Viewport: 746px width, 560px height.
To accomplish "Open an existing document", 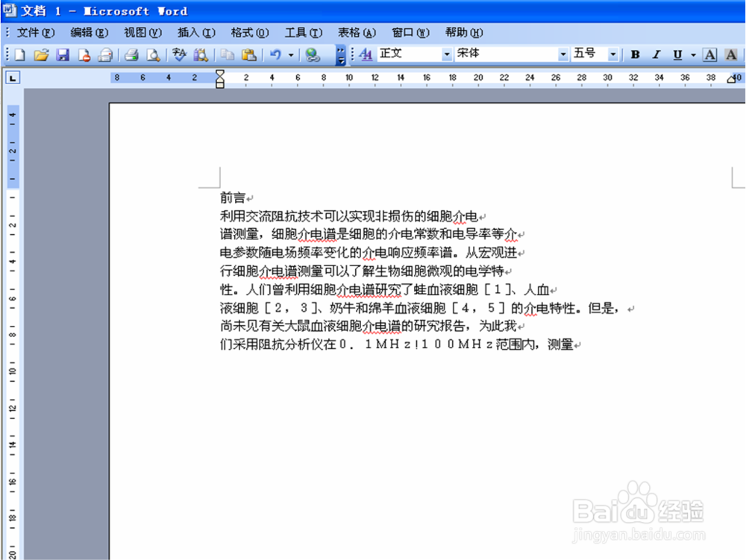I will point(41,54).
